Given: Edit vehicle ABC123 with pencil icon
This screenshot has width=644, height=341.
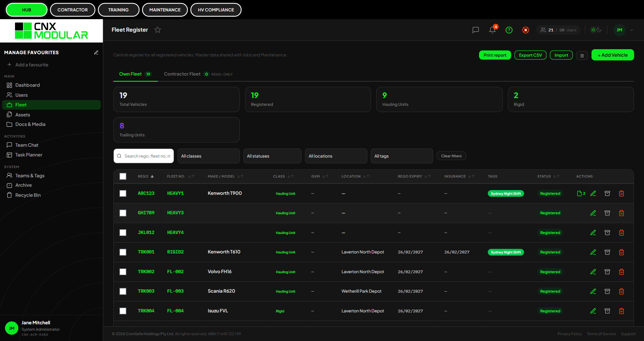Looking at the screenshot, I should tap(593, 193).
